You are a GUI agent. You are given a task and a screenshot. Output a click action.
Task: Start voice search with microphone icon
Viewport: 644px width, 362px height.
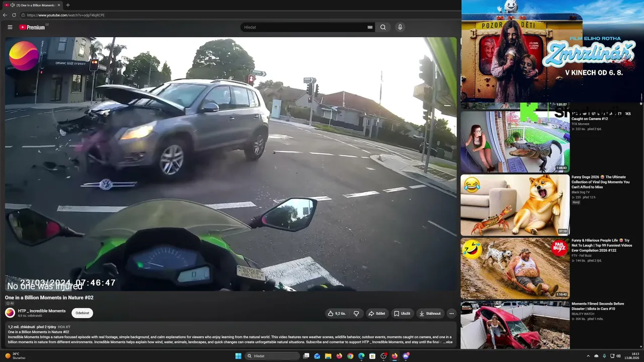point(400,27)
